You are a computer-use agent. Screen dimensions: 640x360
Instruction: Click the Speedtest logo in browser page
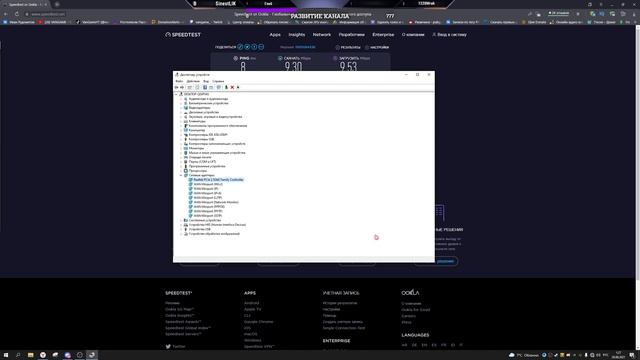tap(183, 35)
